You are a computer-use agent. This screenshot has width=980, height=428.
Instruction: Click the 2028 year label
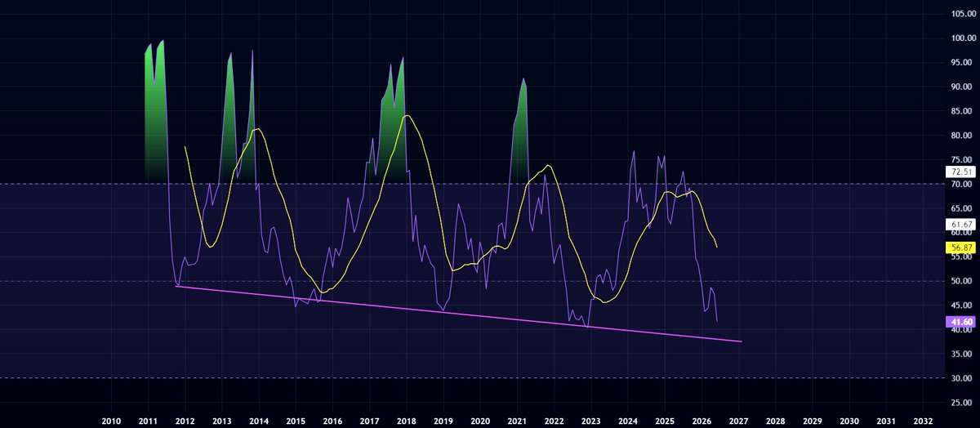pyautogui.click(x=776, y=420)
